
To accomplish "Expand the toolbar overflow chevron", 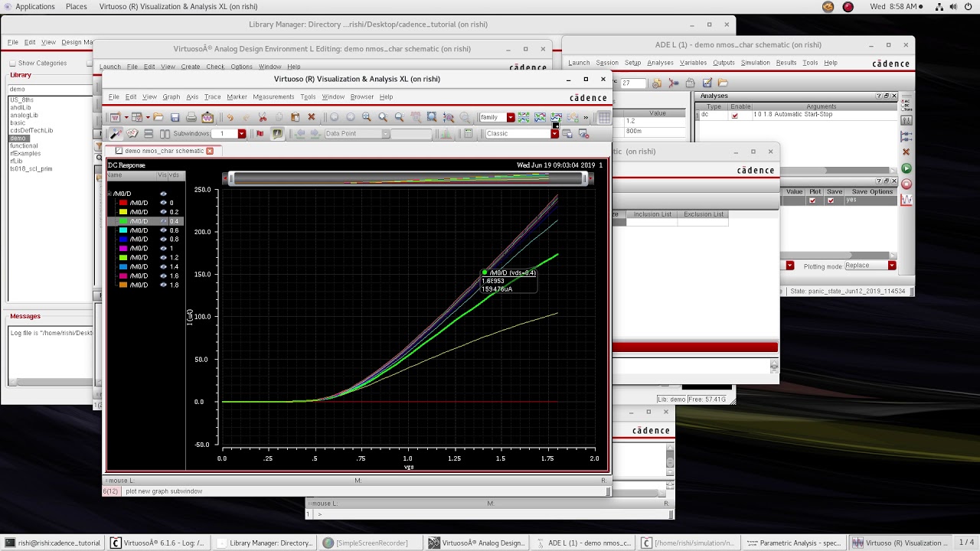I will click(x=586, y=117).
